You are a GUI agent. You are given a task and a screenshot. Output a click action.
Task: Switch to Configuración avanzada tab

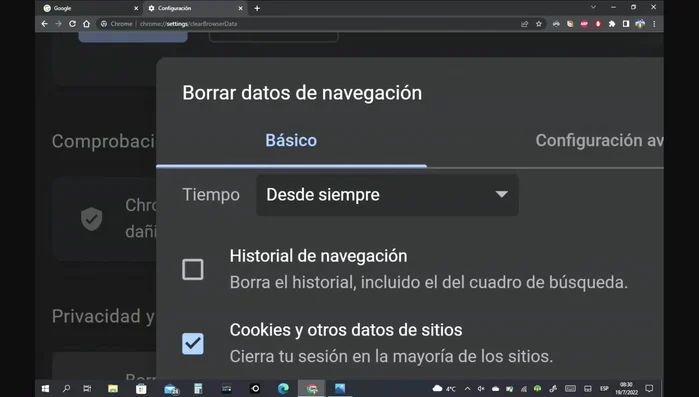[x=599, y=140]
